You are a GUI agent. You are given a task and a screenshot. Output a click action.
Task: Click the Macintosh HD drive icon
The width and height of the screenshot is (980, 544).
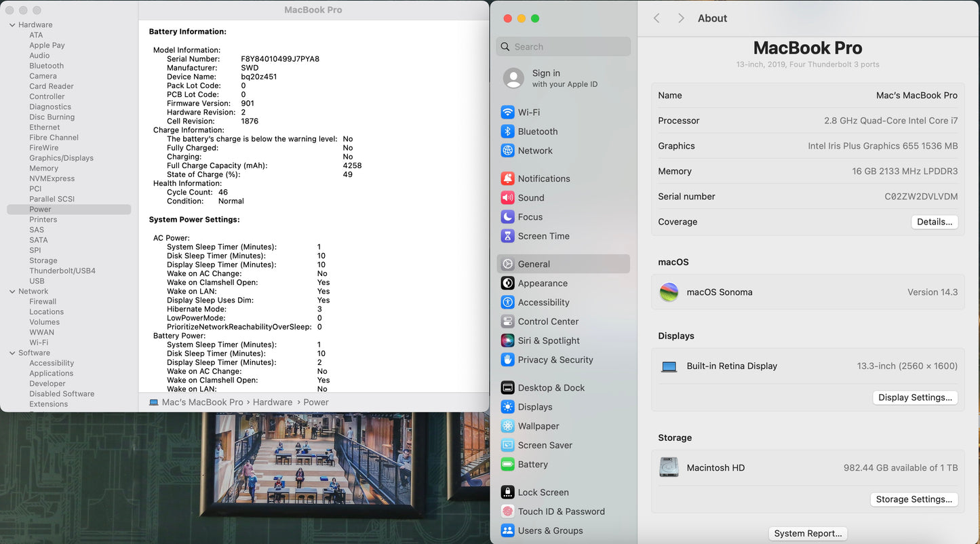669,467
